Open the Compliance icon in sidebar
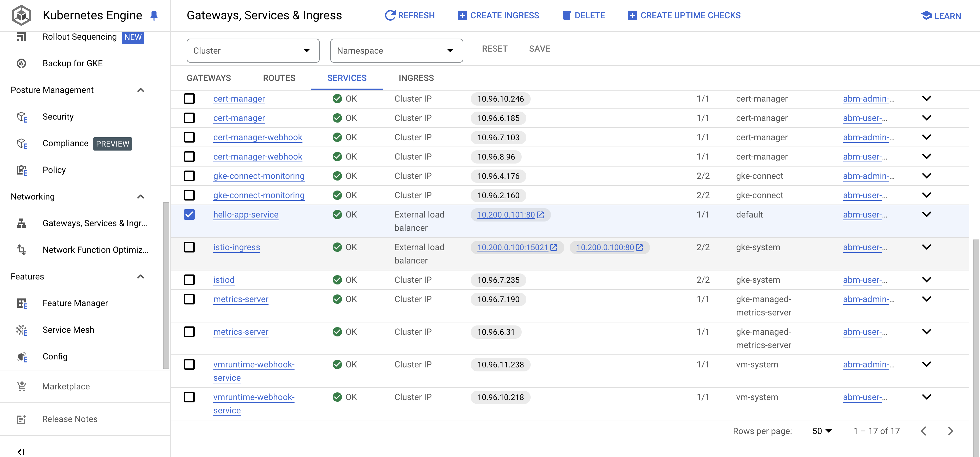980x457 pixels. coord(22,143)
